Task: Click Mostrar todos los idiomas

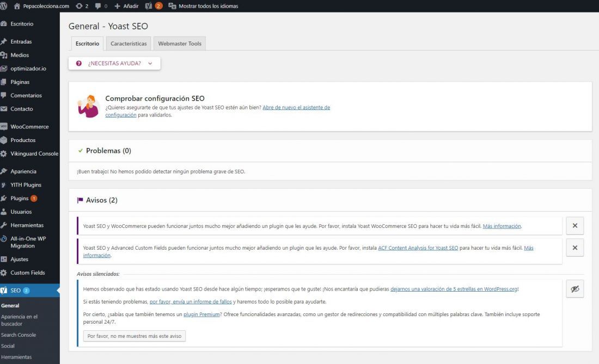Action: coord(203,6)
